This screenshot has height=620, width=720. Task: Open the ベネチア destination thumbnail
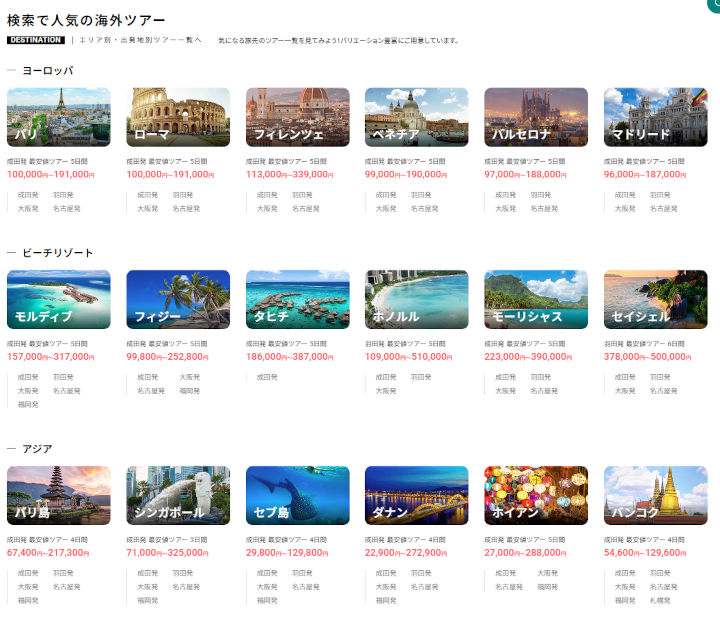[416, 117]
